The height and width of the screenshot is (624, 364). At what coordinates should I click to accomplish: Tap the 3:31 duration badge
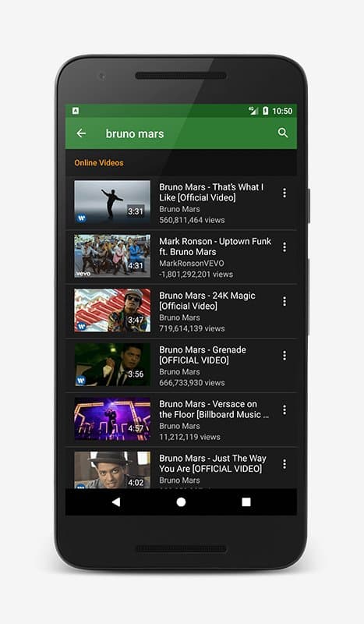click(x=136, y=211)
